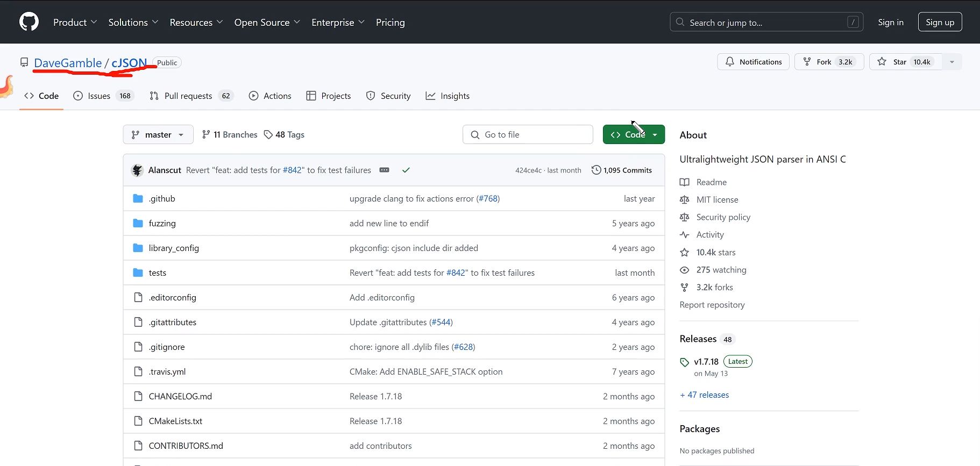Expand the Resources dropdown menu
Image resolution: width=980 pixels, height=466 pixels.
[x=196, y=22]
